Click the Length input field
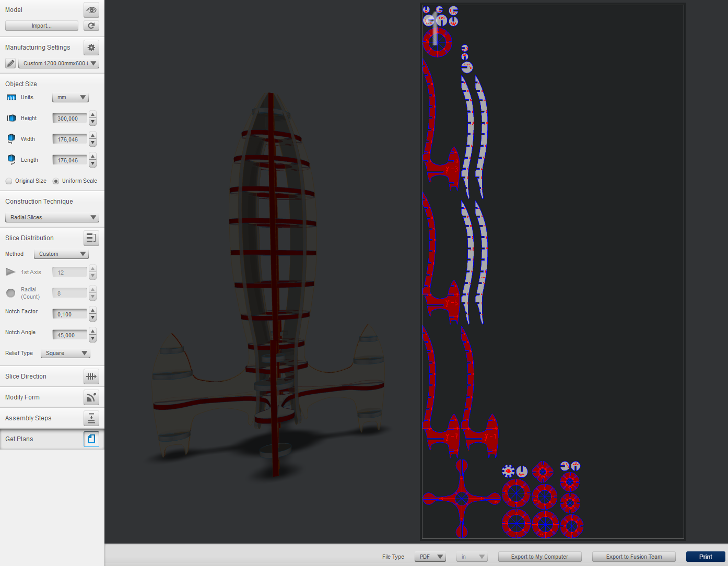Image resolution: width=728 pixels, height=566 pixels. click(x=70, y=160)
